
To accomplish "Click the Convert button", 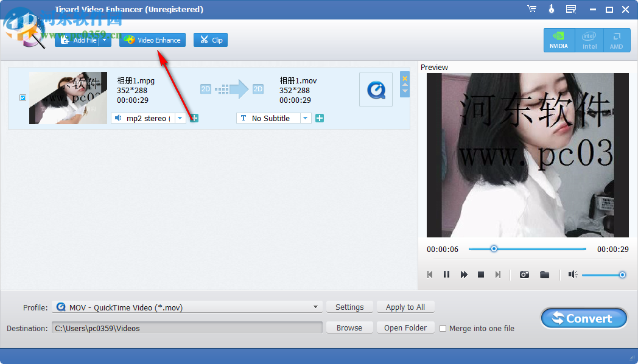I will pyautogui.click(x=583, y=318).
